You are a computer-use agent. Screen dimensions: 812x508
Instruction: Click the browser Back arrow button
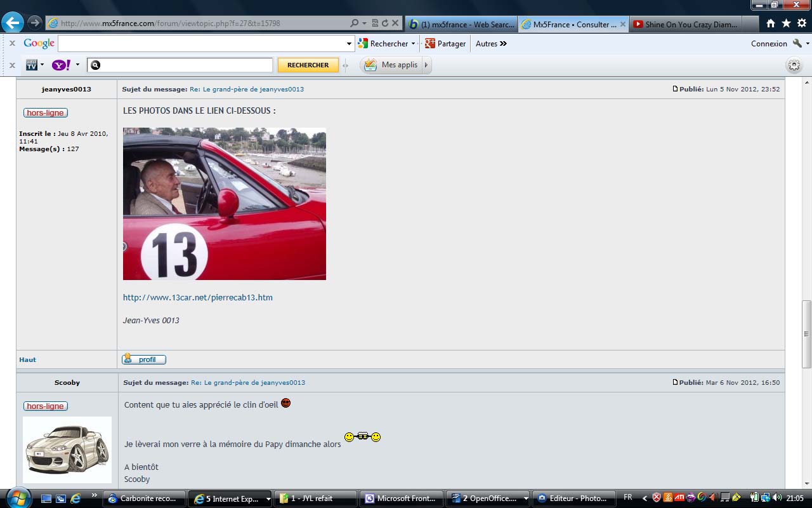pos(13,23)
